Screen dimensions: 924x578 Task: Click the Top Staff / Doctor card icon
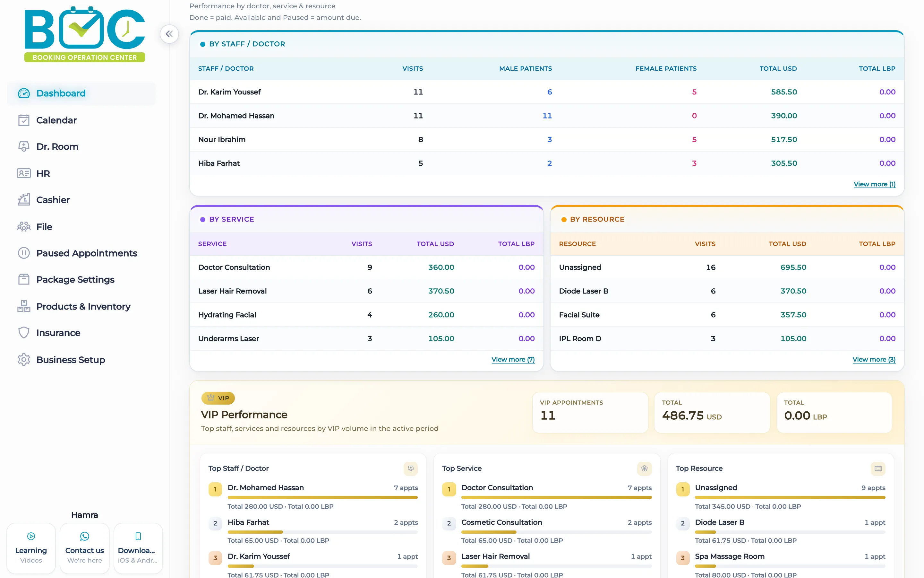410,468
